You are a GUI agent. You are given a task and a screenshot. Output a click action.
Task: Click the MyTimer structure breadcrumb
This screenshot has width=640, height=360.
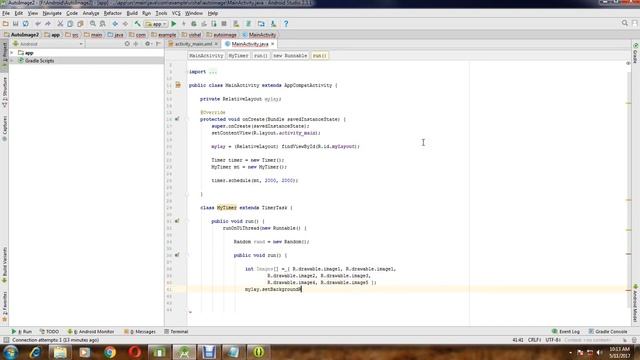pos(238,56)
